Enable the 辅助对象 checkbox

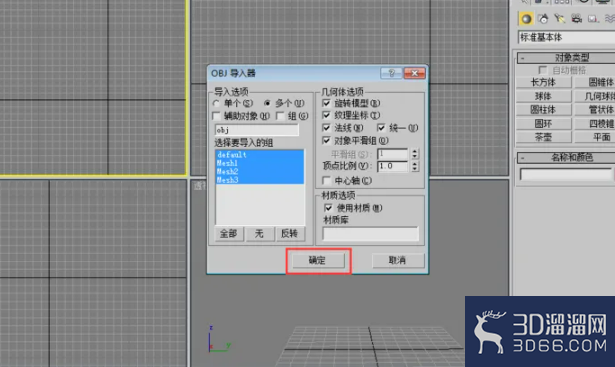click(216, 116)
